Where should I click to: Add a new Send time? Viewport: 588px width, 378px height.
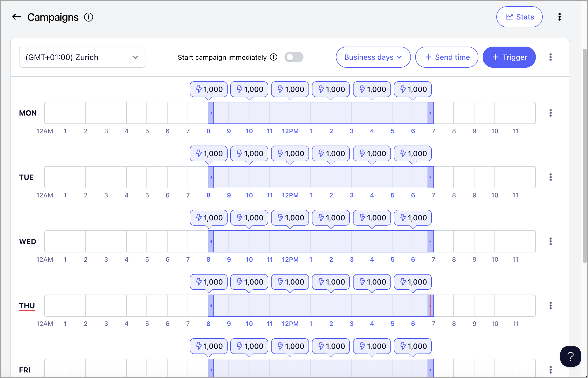[x=447, y=57]
